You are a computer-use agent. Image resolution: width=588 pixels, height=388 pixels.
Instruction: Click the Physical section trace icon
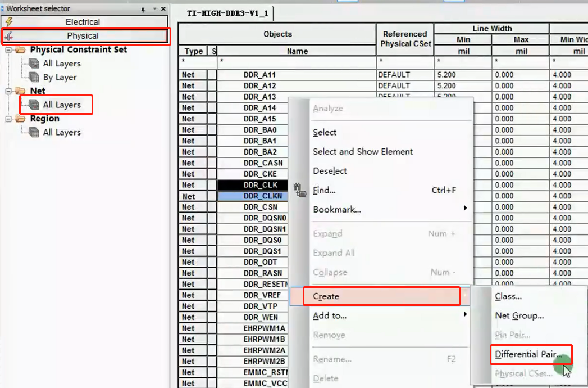tap(8, 36)
